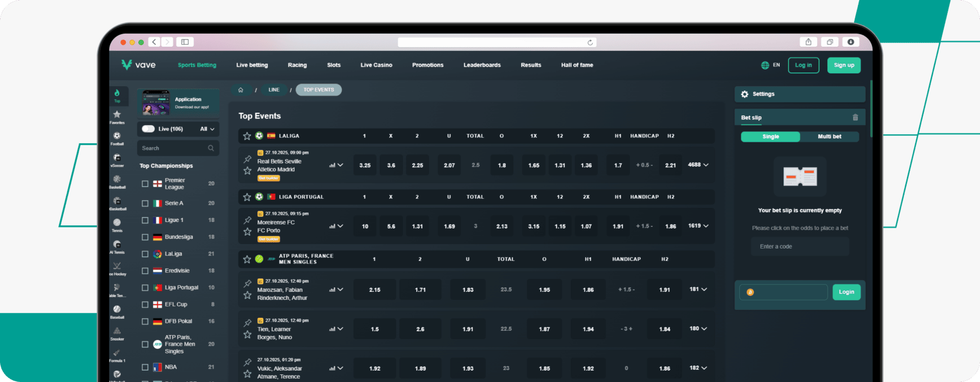Open the Leaderboards menu
This screenshot has width=980, height=382.
pos(482,65)
